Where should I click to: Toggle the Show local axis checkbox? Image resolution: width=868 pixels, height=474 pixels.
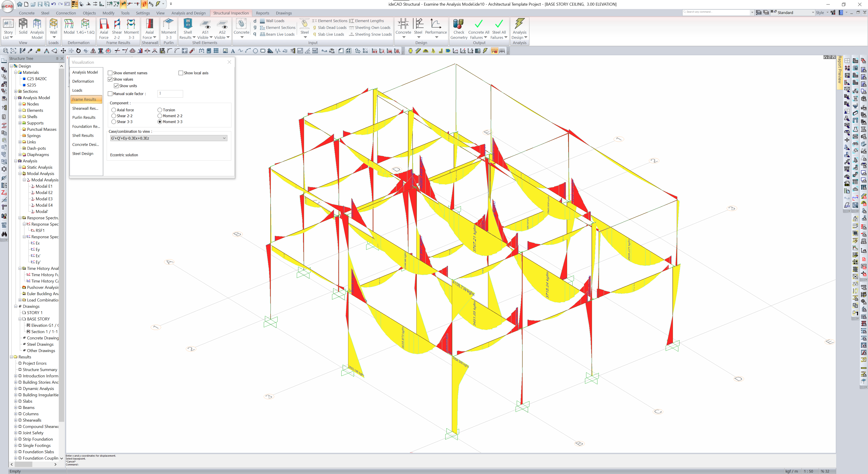point(181,73)
